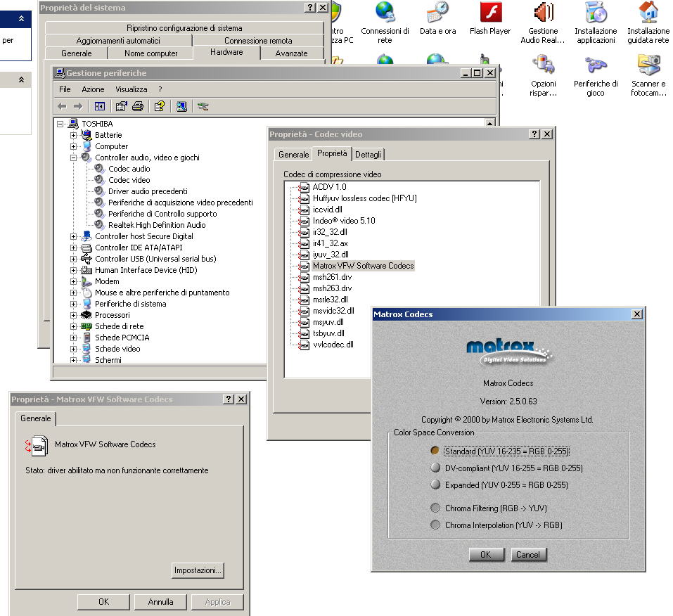673x616 pixels.
Task: Select msvidc32.dll in codec list
Action: (333, 311)
